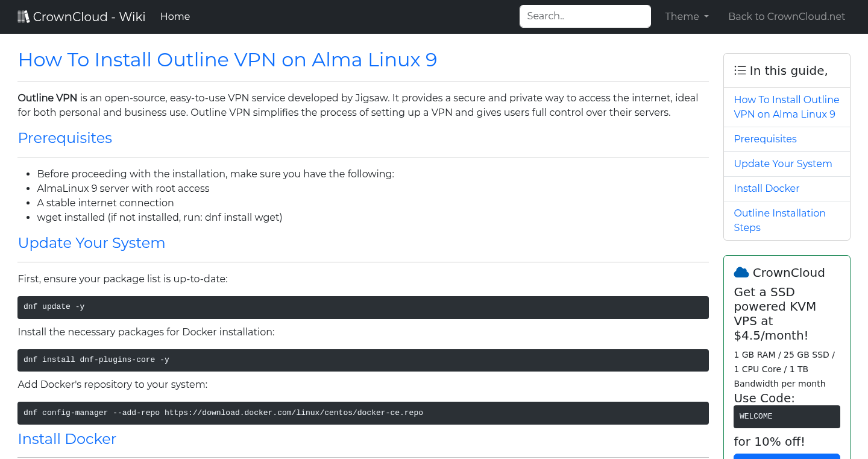Open "Outline Installation Steps" in the sidebar
This screenshot has width=868, height=459.
click(779, 220)
